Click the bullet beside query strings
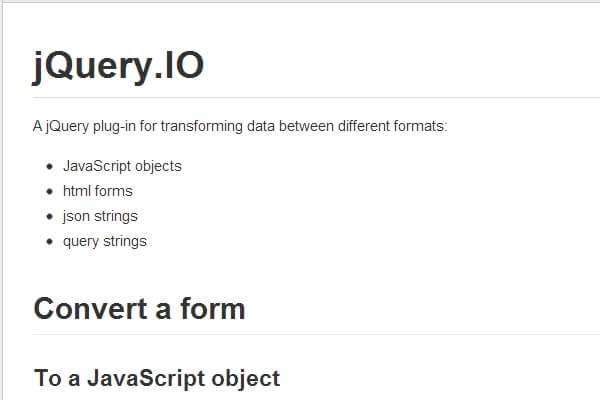The width and height of the screenshot is (600, 400). point(50,241)
